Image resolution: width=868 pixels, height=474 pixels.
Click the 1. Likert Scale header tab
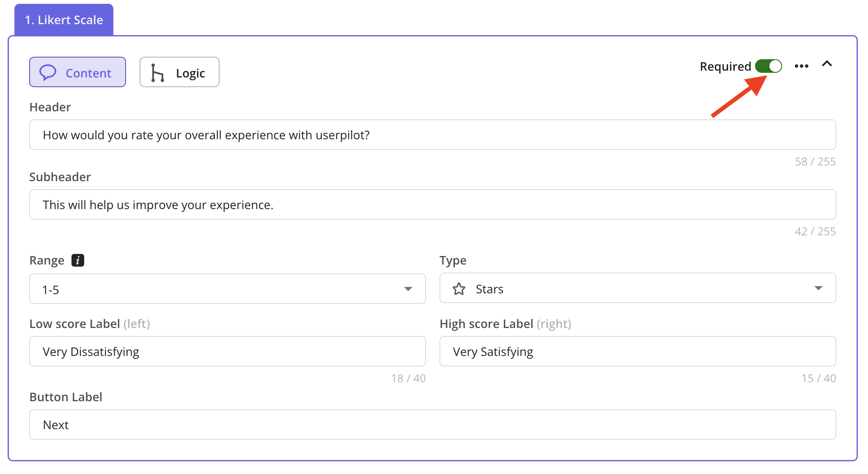point(64,20)
